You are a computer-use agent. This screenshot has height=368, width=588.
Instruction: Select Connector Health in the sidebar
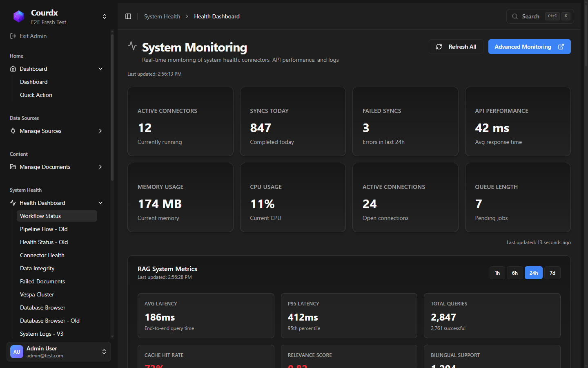[x=42, y=255]
